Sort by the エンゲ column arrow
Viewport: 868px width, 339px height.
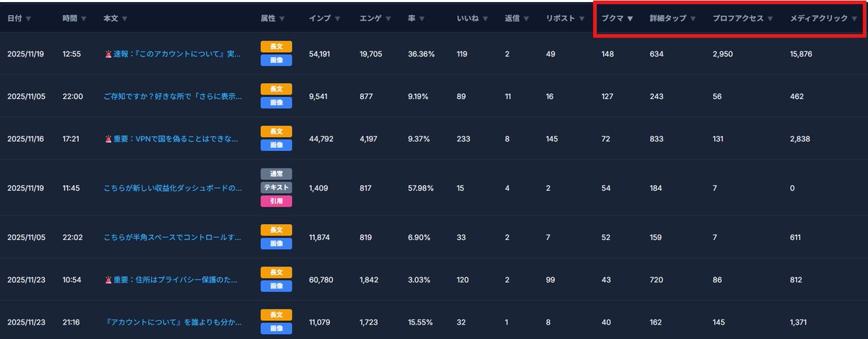point(389,18)
